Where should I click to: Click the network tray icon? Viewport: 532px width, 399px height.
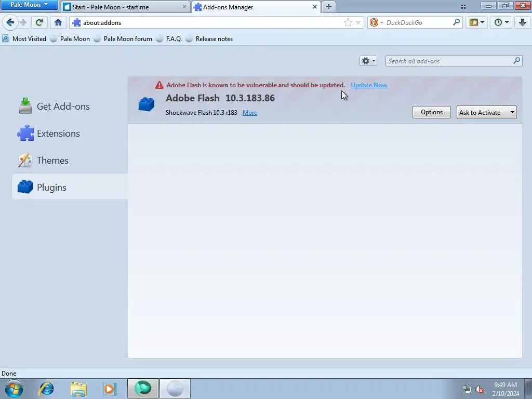tap(467, 389)
